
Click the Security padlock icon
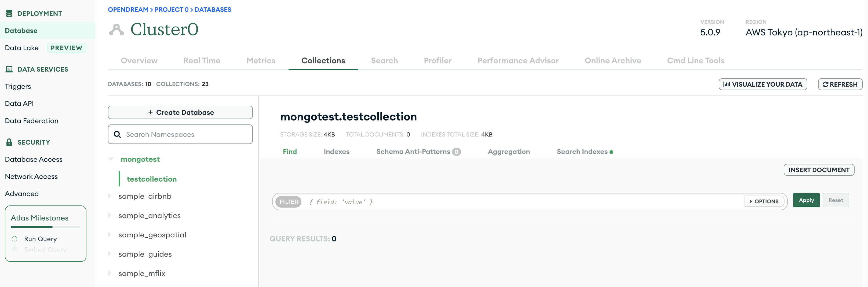9,142
